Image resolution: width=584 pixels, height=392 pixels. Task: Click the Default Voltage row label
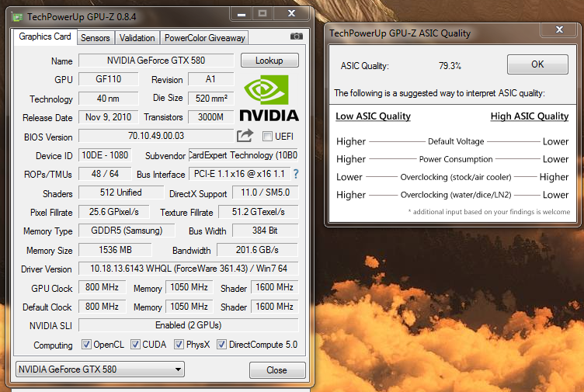coord(456,141)
